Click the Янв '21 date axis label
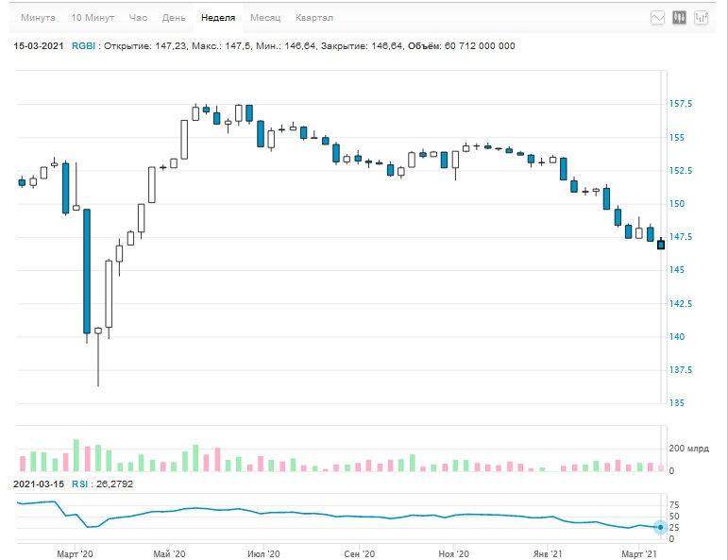Viewport: 728px width, 560px height. 548,554
